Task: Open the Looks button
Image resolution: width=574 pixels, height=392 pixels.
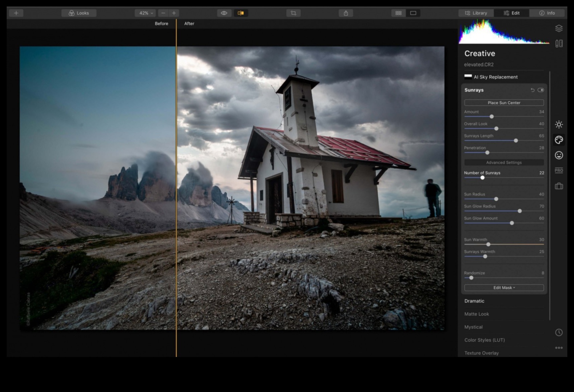Action: click(x=79, y=13)
